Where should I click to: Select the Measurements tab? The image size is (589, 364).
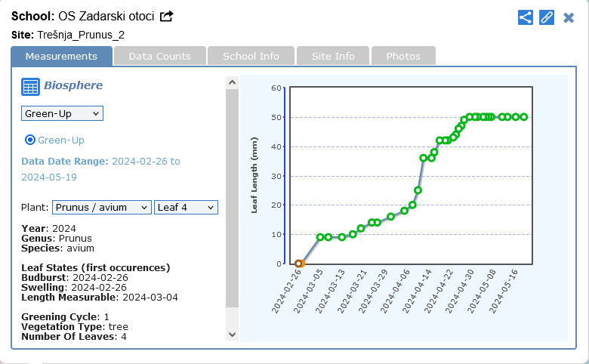[x=61, y=56]
